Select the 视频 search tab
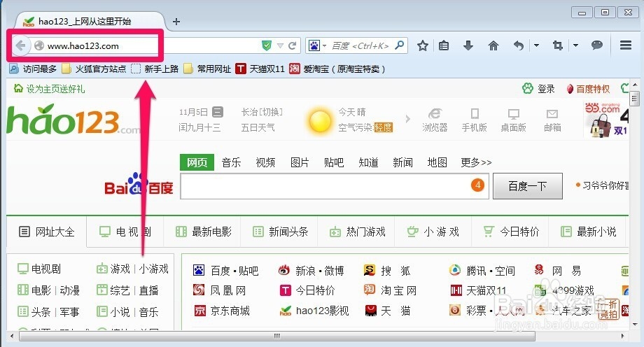 265,162
